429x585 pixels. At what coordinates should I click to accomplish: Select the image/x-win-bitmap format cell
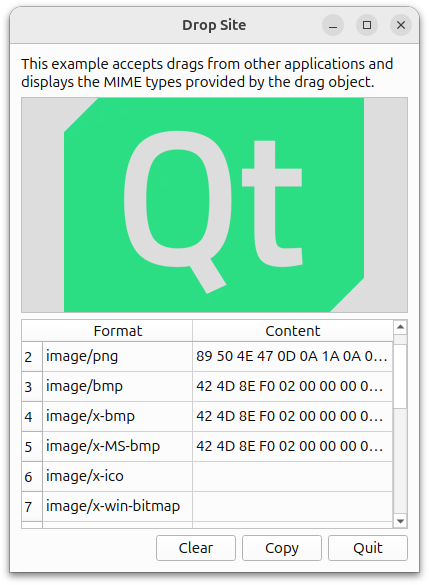click(x=118, y=507)
